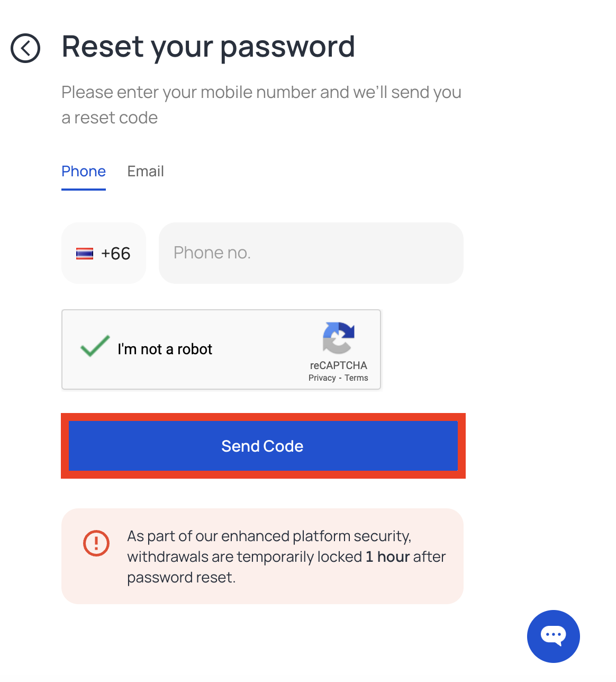Screen dimensions: 616x682
Task: Click the Thailand flag icon
Action: point(85,254)
